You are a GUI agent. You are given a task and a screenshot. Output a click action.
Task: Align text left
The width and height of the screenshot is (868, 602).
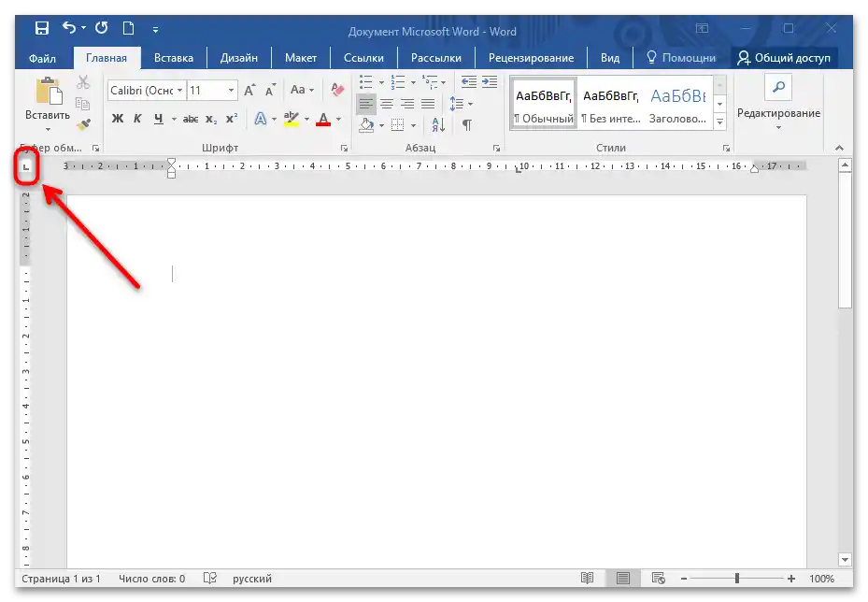tap(366, 104)
